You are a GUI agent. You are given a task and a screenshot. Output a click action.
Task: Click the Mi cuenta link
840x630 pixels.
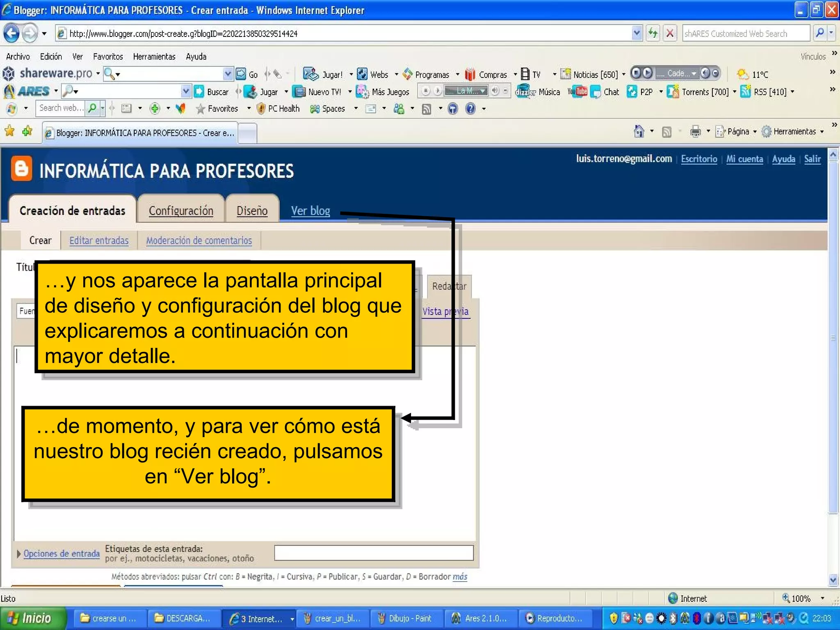pyautogui.click(x=744, y=159)
